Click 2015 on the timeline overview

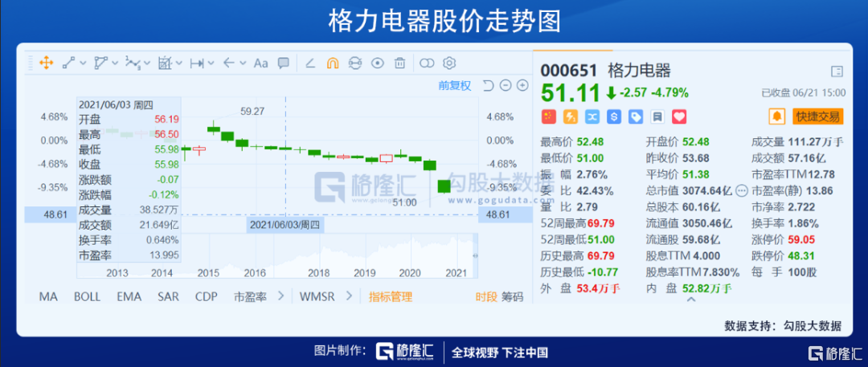pyautogui.click(x=209, y=273)
